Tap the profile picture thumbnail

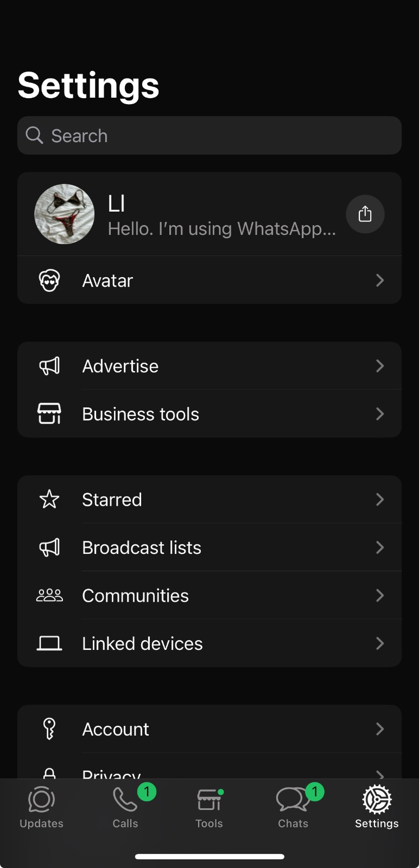[65, 214]
